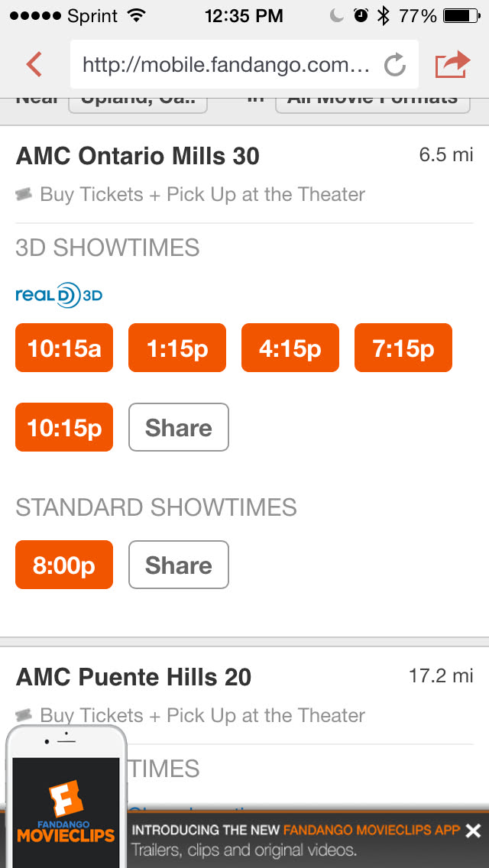489x868 pixels.
Task: Select the 10:15p 3D showtime
Action: click(64, 427)
